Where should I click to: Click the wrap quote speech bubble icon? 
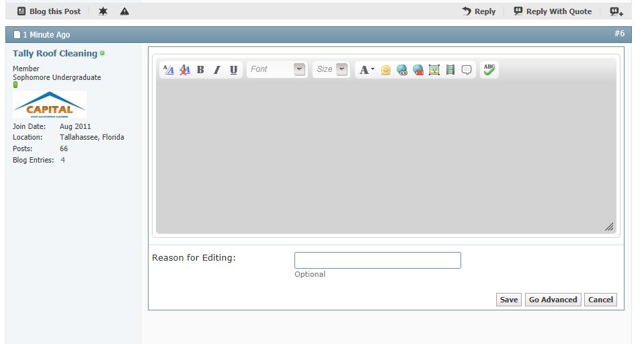[467, 70]
